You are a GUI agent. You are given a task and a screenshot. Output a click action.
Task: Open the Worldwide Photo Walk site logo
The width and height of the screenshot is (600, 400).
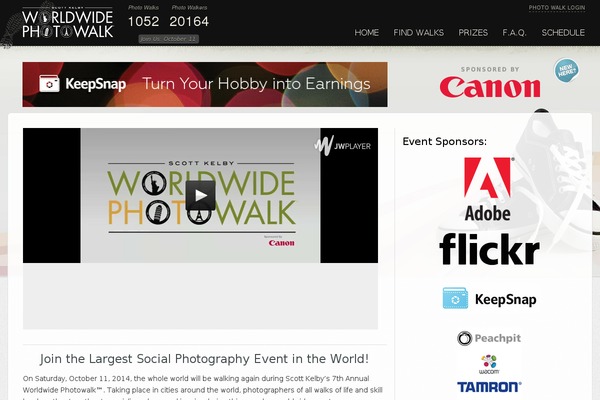[x=67, y=23]
